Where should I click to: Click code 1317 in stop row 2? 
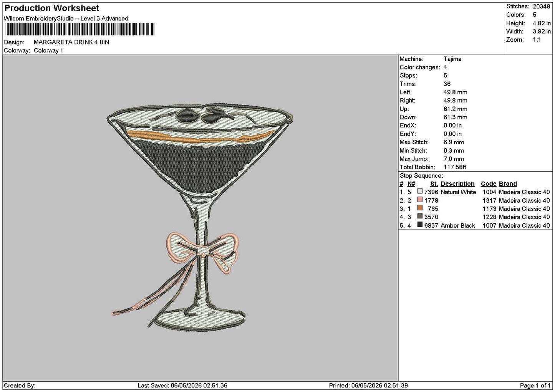[489, 201]
